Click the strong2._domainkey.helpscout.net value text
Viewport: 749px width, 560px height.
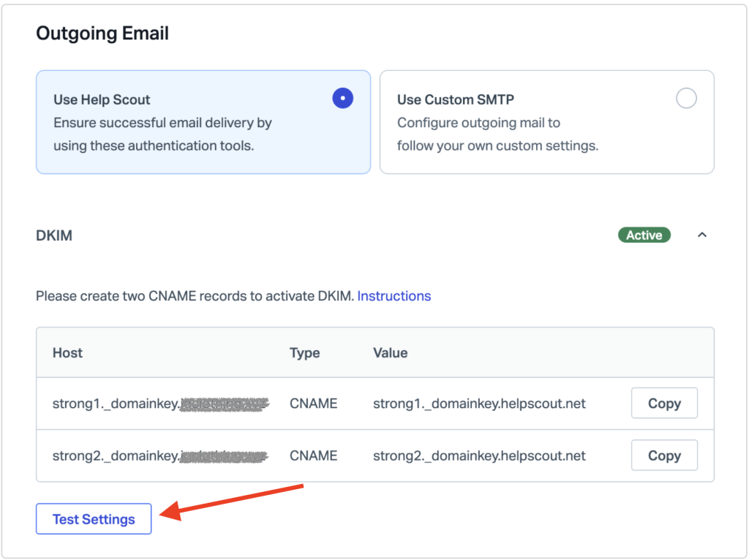tap(479, 455)
